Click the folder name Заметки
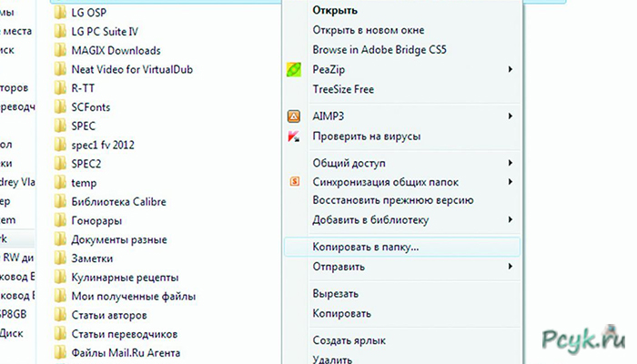Image resolution: width=637 pixels, height=364 pixels. 92,258
